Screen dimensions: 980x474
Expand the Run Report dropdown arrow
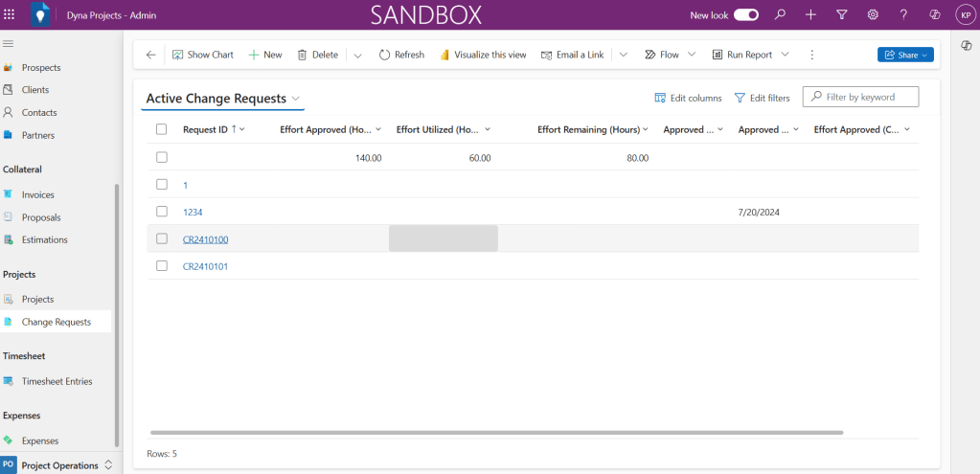point(786,55)
